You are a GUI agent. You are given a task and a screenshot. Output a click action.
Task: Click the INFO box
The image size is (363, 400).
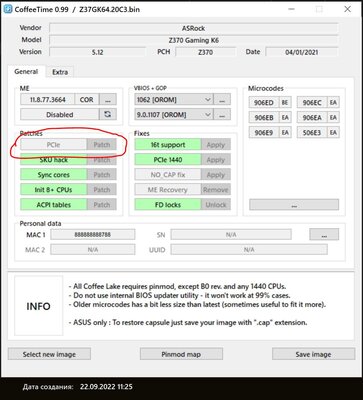click(38, 306)
